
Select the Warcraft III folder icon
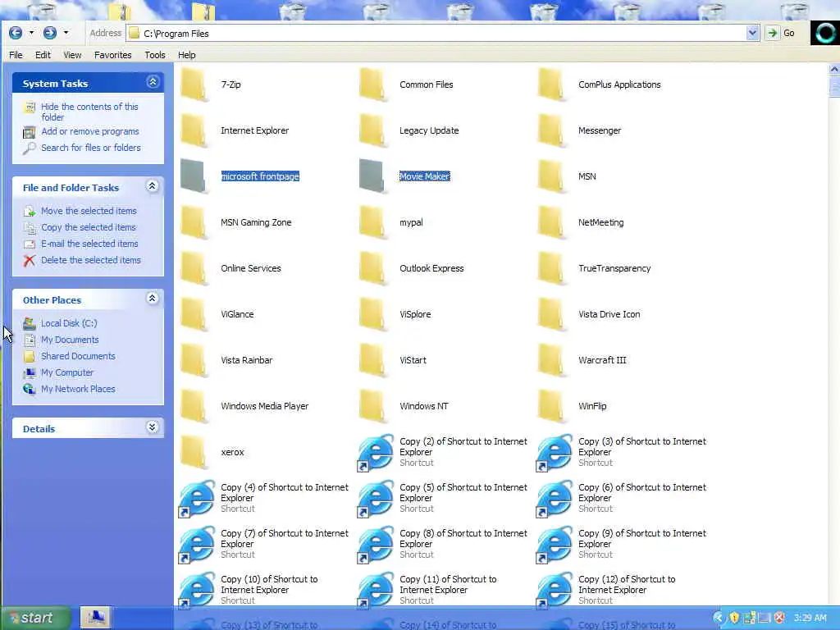(x=552, y=360)
